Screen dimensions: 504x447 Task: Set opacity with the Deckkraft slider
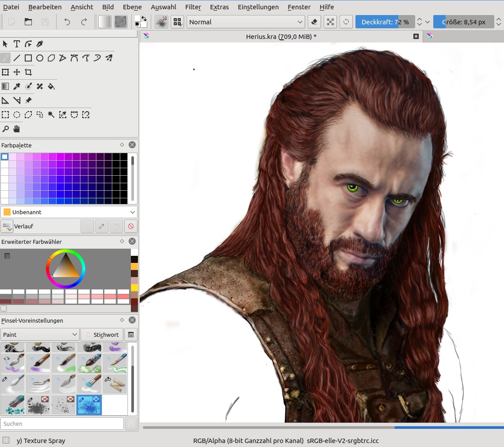(385, 22)
